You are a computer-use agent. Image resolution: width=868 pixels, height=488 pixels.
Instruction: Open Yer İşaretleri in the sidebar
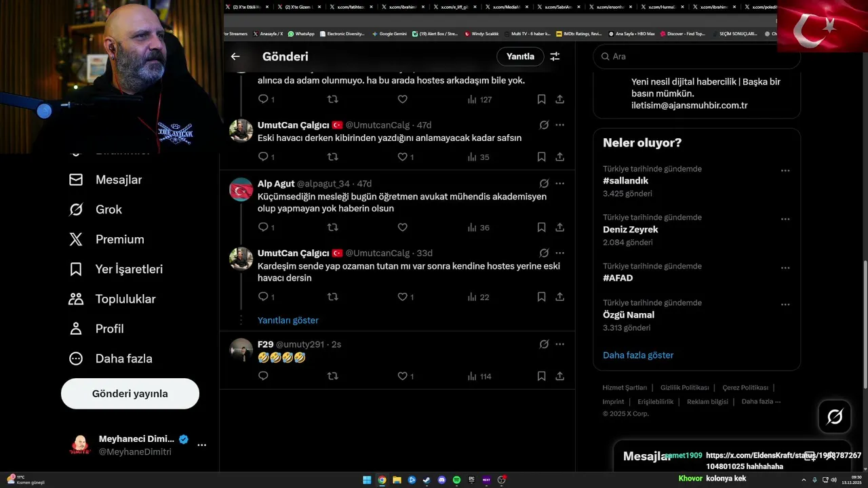(116, 269)
